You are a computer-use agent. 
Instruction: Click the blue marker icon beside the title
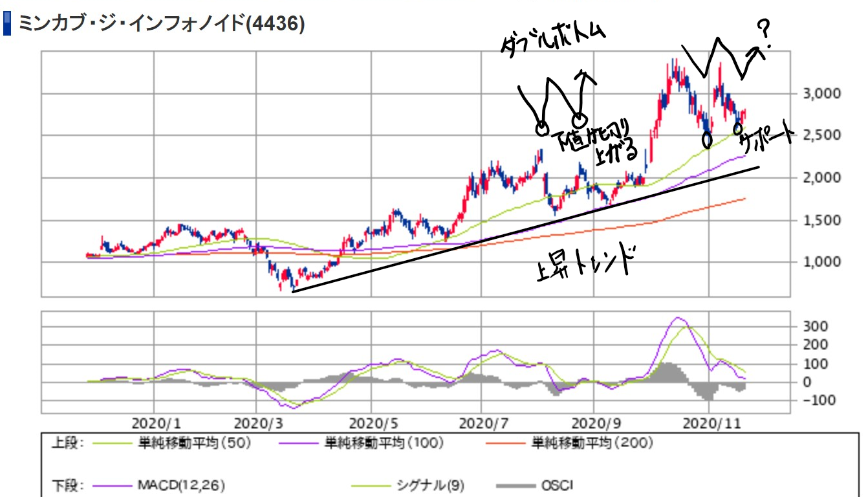point(7,23)
